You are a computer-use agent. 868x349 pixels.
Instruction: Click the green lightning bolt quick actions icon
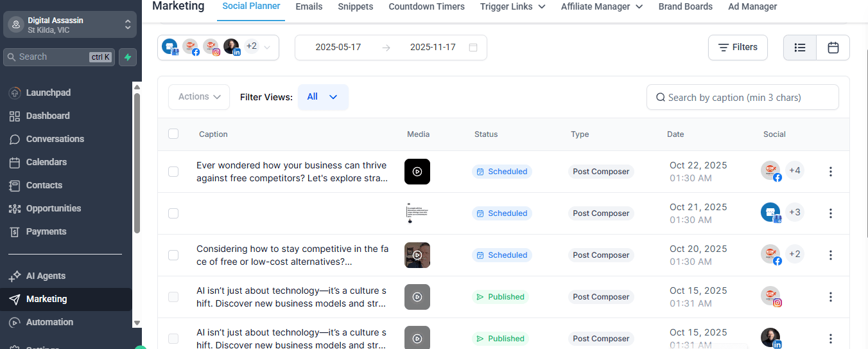pos(128,57)
